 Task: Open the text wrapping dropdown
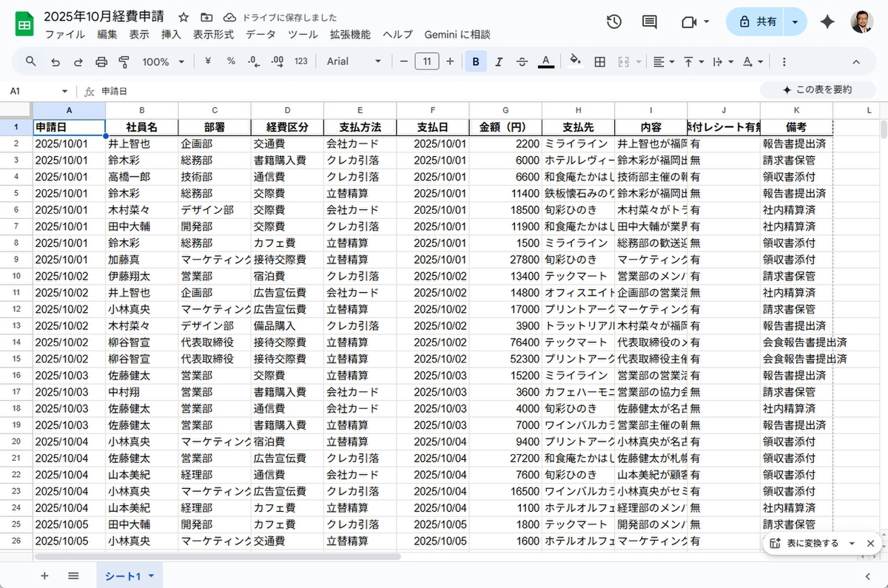[x=722, y=61]
